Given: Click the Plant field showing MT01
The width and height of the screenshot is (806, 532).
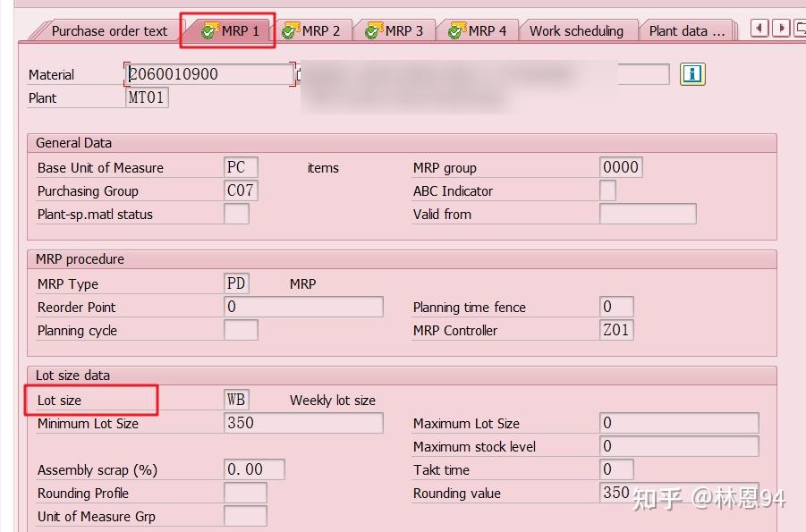Looking at the screenshot, I should 146,97.
